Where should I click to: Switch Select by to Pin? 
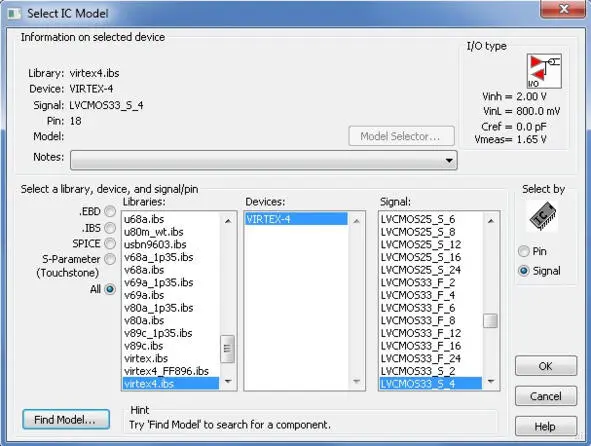(524, 251)
